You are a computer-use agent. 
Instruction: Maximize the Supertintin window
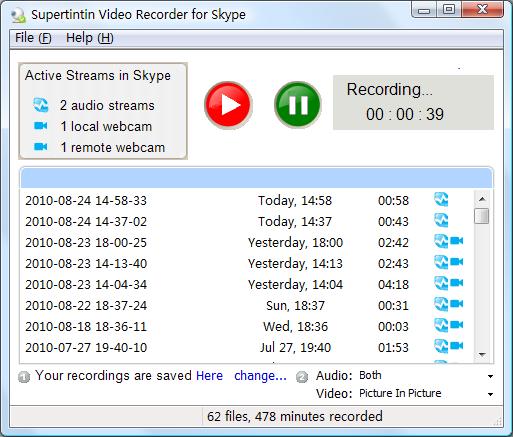click(449, 10)
